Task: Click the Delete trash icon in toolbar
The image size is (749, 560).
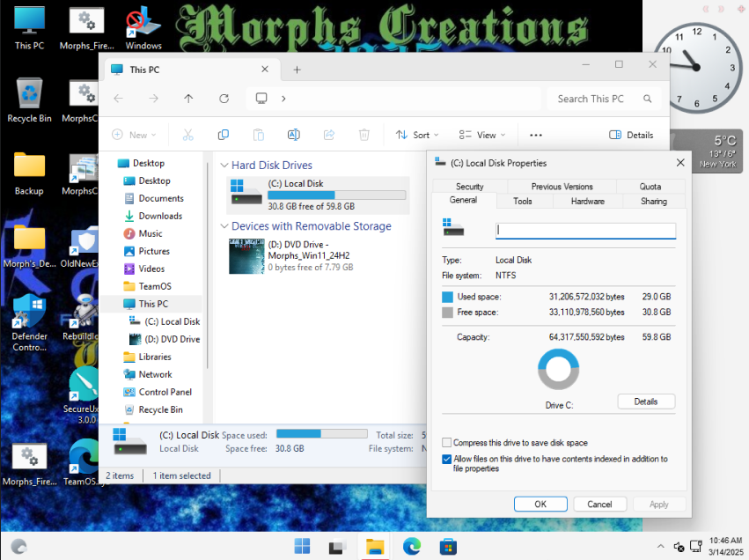Action: pos(364,136)
